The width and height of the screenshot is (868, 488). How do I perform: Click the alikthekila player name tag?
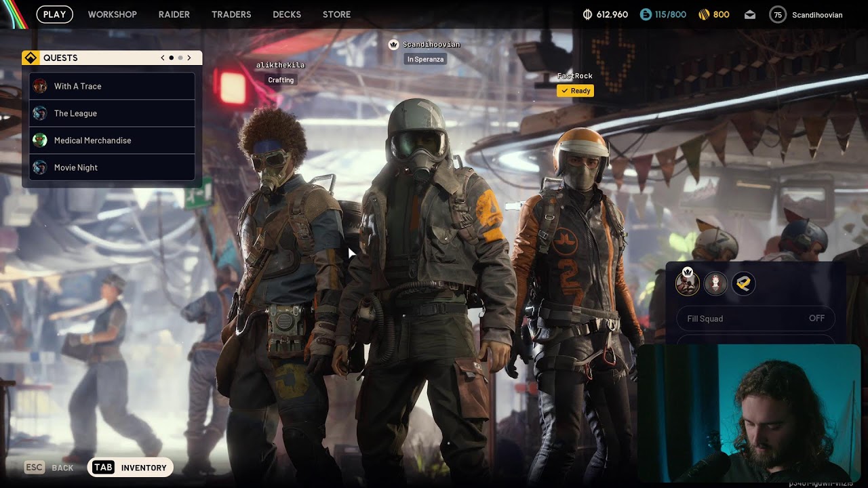[x=281, y=65]
